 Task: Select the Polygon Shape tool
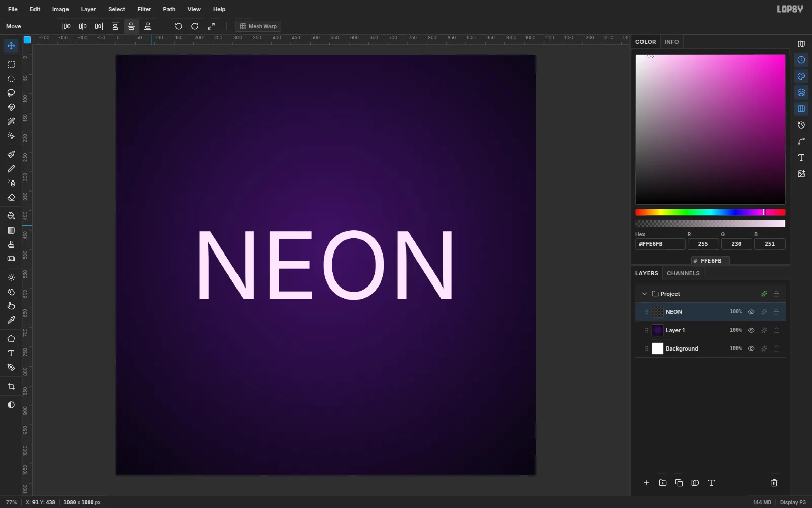coord(11,339)
